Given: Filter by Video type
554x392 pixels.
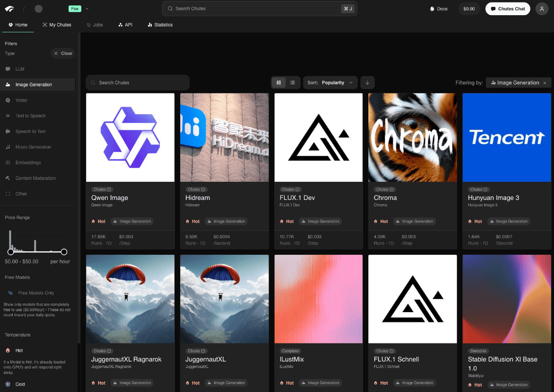Looking at the screenshot, I should tap(21, 100).
